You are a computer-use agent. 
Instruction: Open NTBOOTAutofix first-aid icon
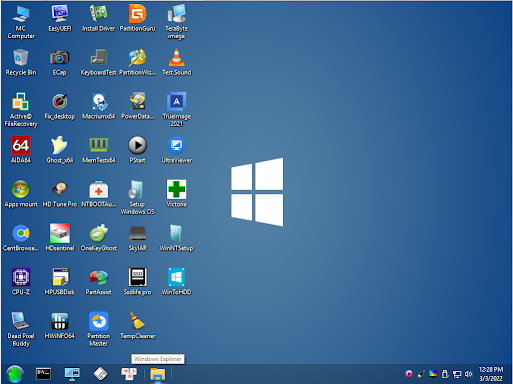98,194
